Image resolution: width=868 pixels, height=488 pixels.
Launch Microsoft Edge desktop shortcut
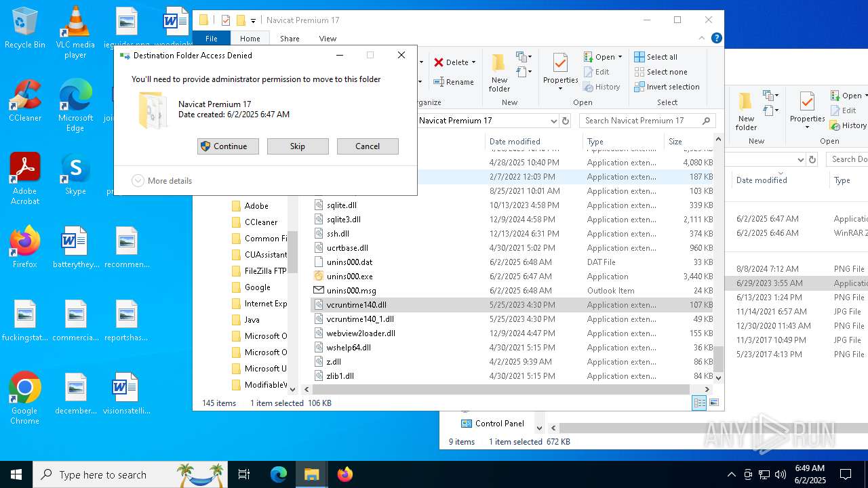[75, 105]
